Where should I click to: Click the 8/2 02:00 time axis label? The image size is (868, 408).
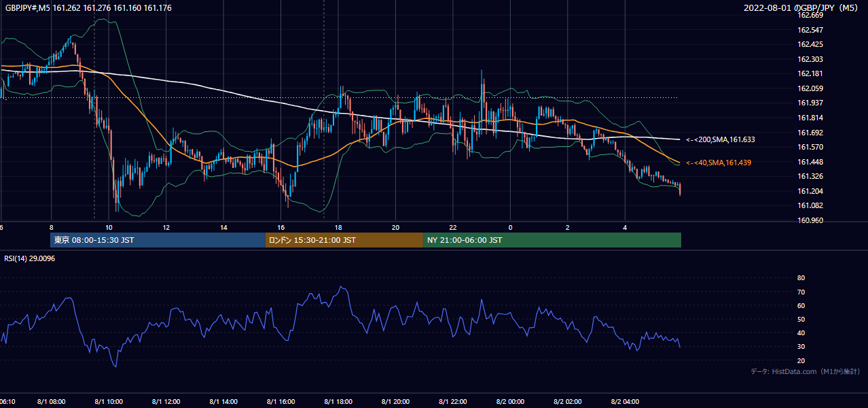tap(568, 402)
